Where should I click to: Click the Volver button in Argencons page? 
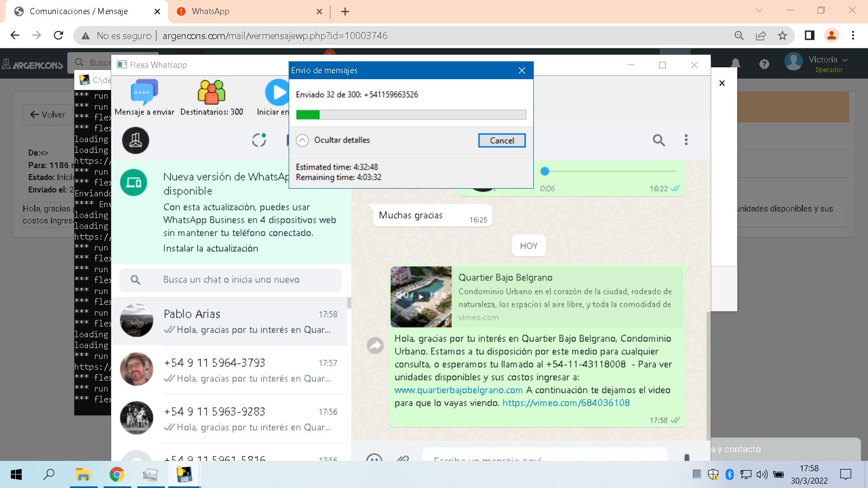click(47, 115)
